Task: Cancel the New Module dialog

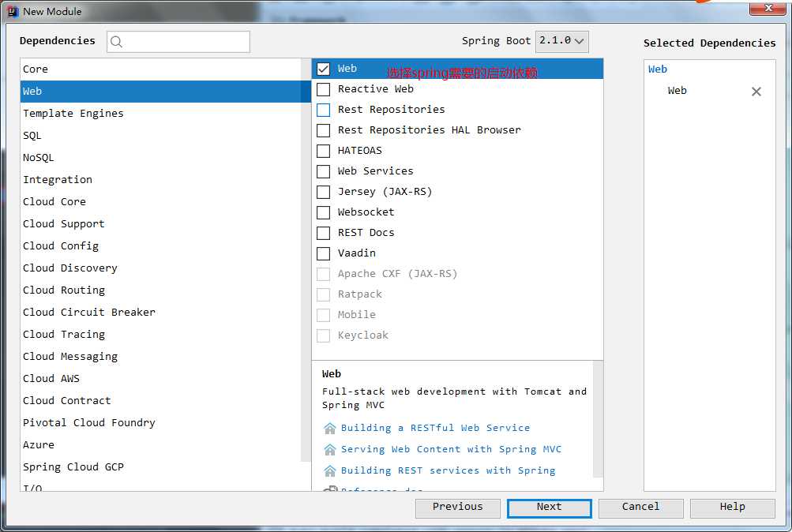Action: 640,508
